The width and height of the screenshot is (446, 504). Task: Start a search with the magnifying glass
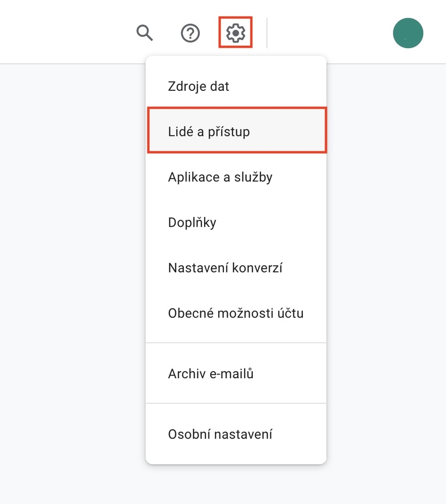[145, 33]
